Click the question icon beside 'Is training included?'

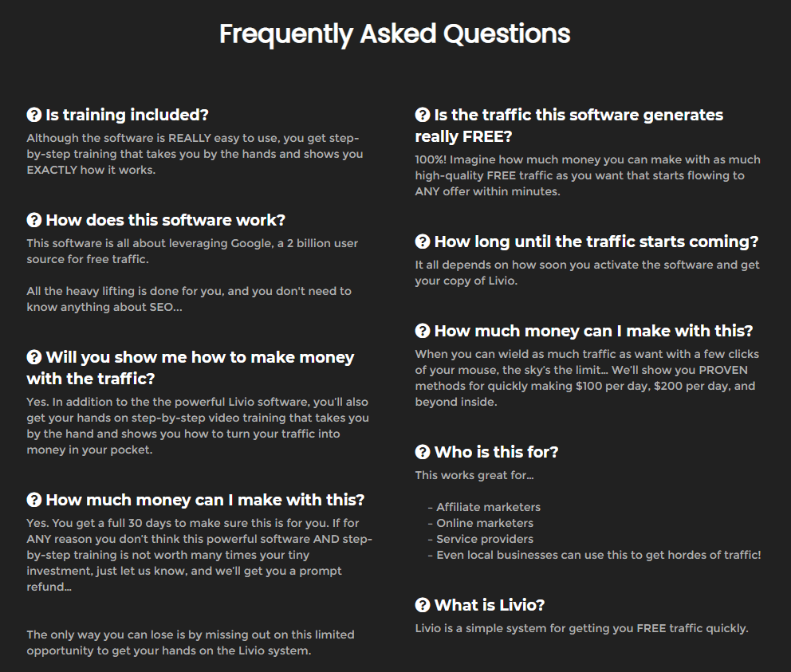[x=33, y=115]
